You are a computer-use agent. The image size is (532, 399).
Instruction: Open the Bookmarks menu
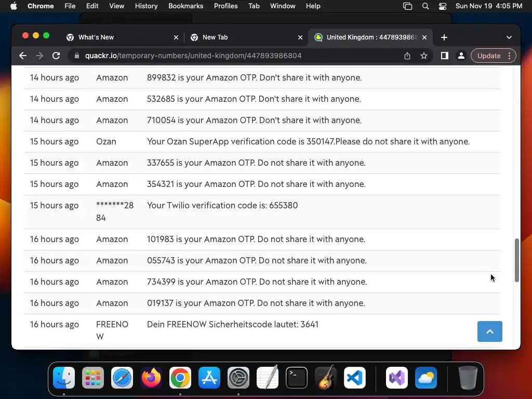pyautogui.click(x=185, y=6)
